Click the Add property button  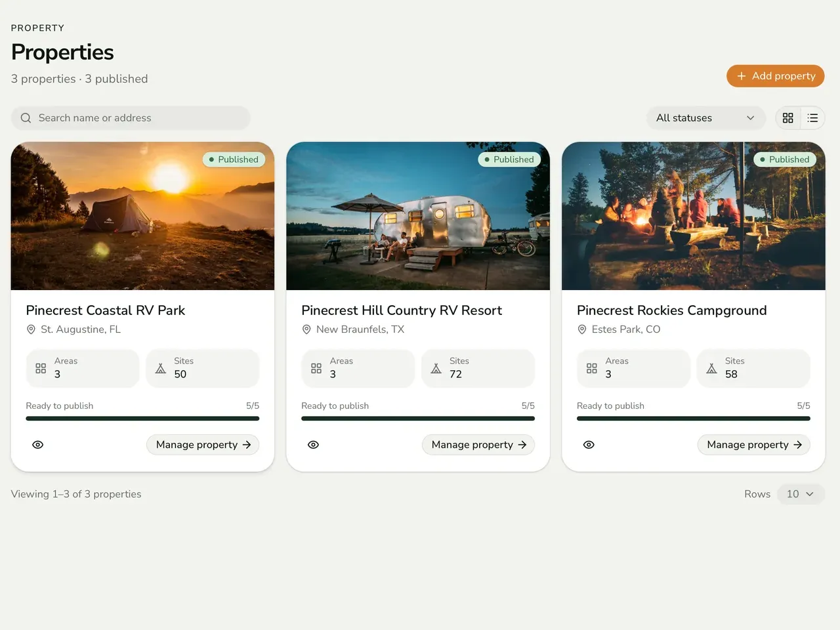point(775,76)
